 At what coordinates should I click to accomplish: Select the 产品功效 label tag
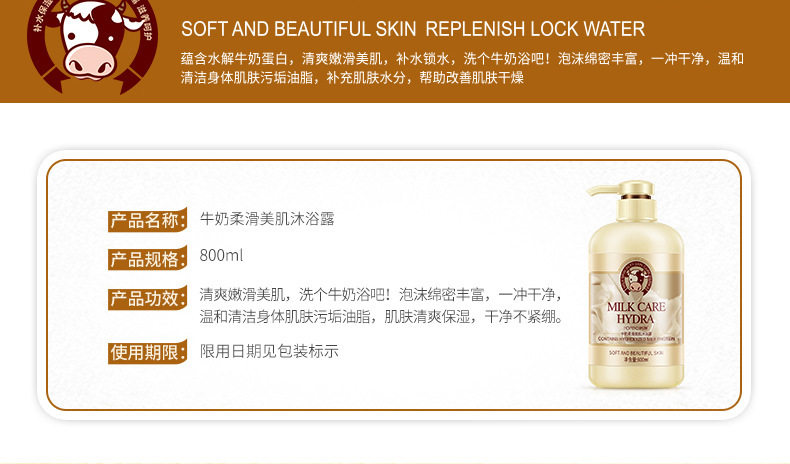tap(147, 298)
